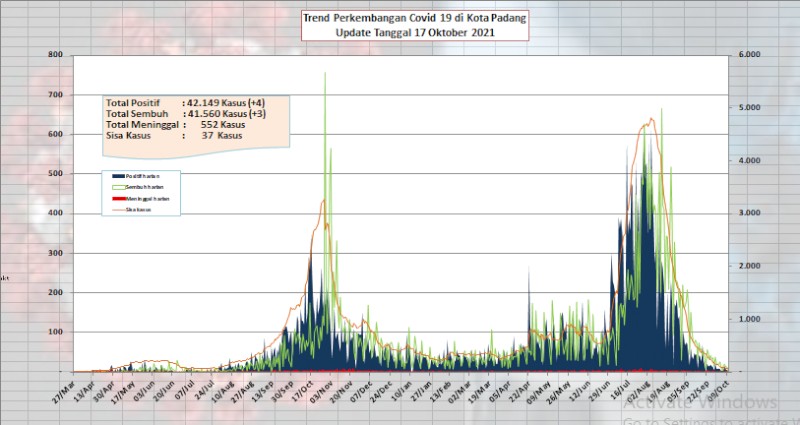The image size is (800, 425).
Task: Select the dark blue 'Positif harian' legend swatch
Action: pos(118,176)
